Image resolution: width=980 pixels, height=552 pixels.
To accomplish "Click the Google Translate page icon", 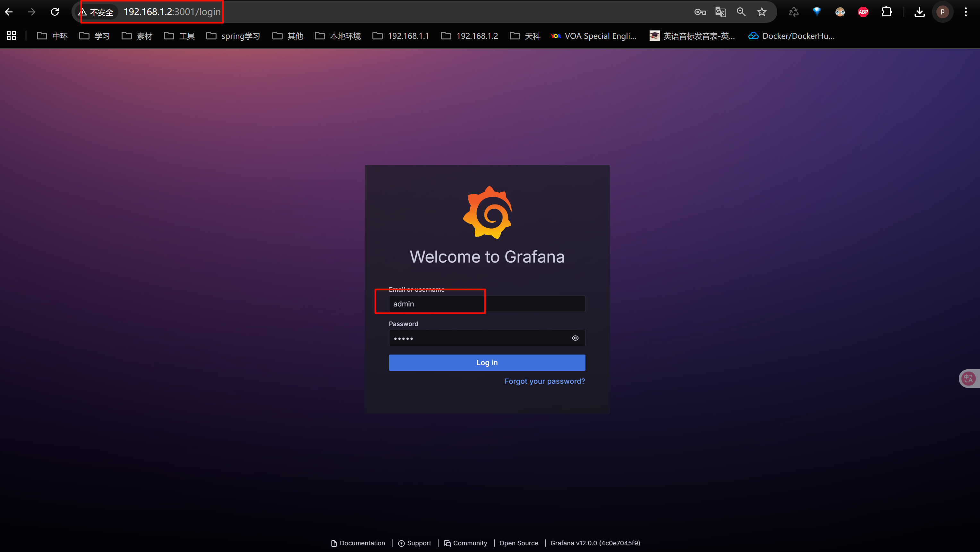I will point(720,12).
